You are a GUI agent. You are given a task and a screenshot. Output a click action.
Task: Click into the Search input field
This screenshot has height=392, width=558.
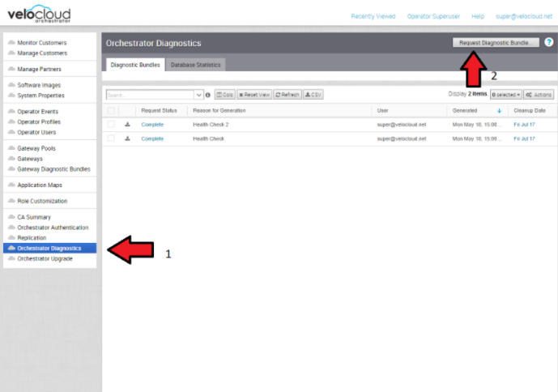click(148, 95)
